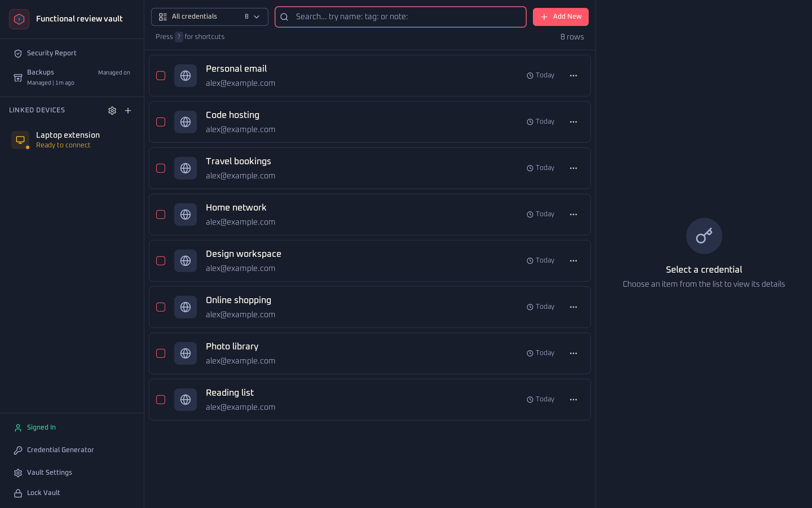This screenshot has height=508, width=812.
Task: Select the Personal email checkbox
Action: pos(161,76)
